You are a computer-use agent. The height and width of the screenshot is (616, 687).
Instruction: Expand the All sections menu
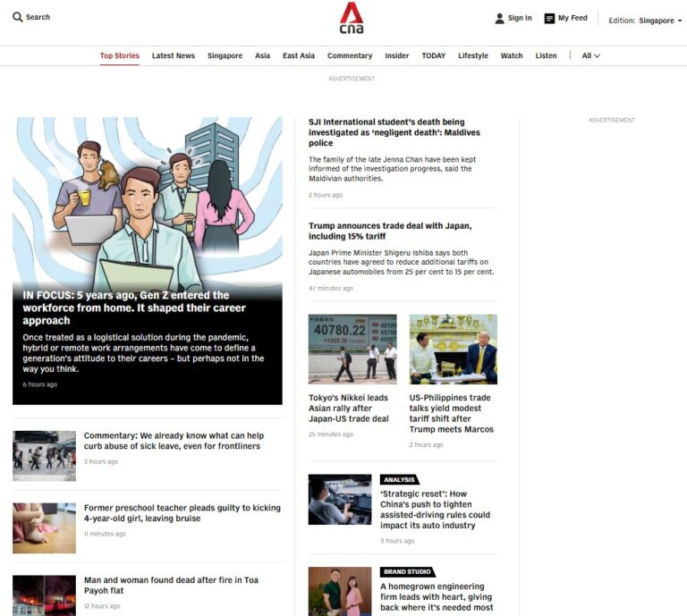coord(590,55)
